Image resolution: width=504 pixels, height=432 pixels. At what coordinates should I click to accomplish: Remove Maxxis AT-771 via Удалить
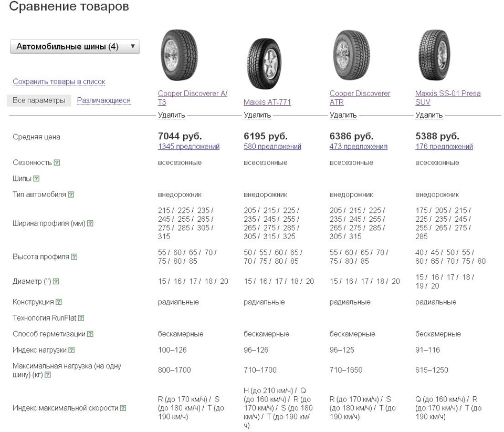point(257,115)
